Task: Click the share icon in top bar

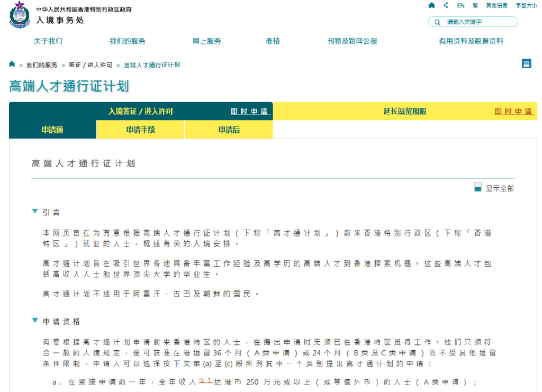Action: [446, 5]
